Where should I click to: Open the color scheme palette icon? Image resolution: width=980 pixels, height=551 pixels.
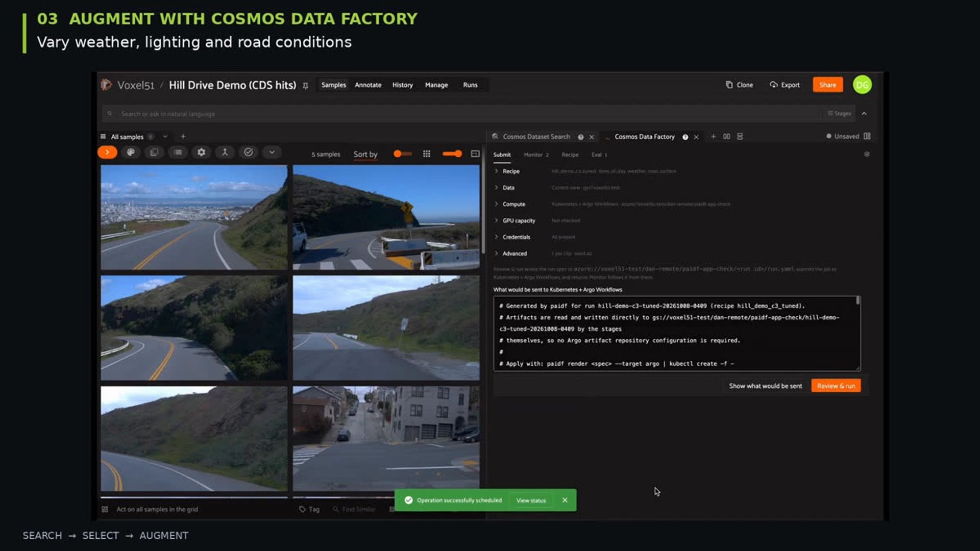(131, 152)
